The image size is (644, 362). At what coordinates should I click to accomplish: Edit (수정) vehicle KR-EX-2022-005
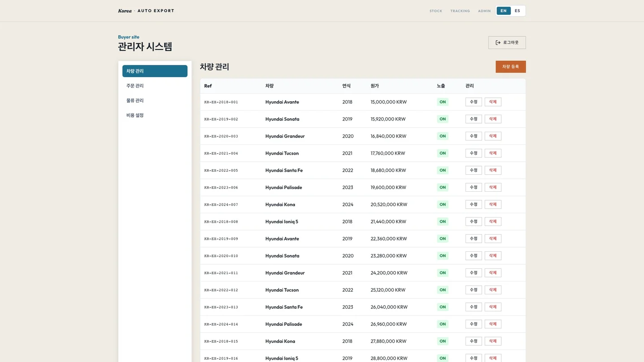click(474, 170)
